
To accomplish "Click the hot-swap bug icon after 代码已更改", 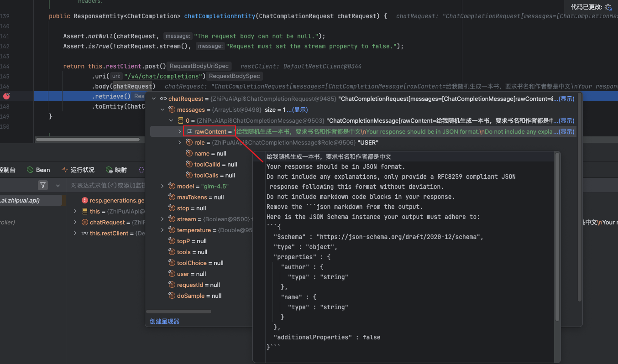I will click(608, 7).
